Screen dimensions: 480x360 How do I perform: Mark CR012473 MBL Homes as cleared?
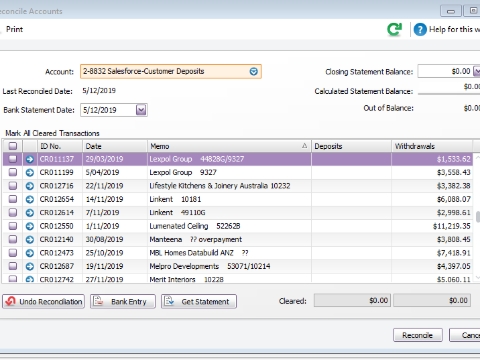coord(13,253)
